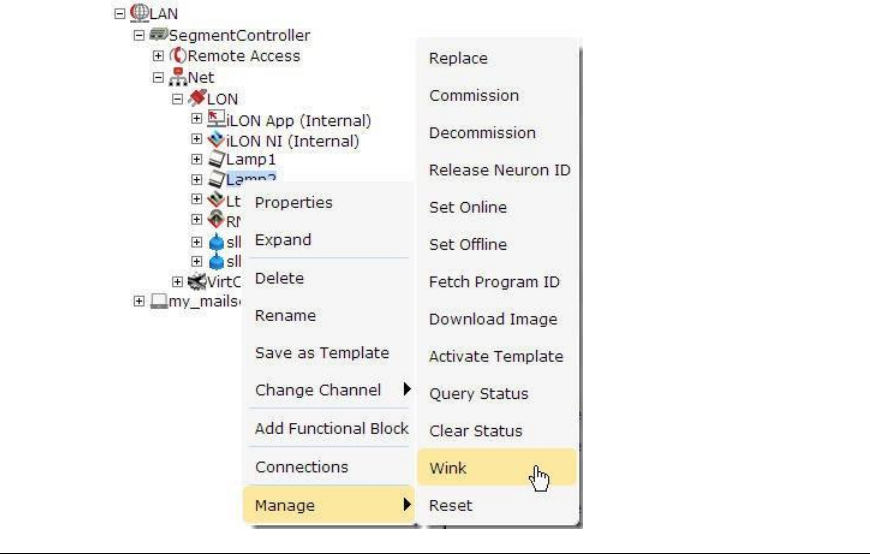Collapse the SegmentController node

[139, 36]
